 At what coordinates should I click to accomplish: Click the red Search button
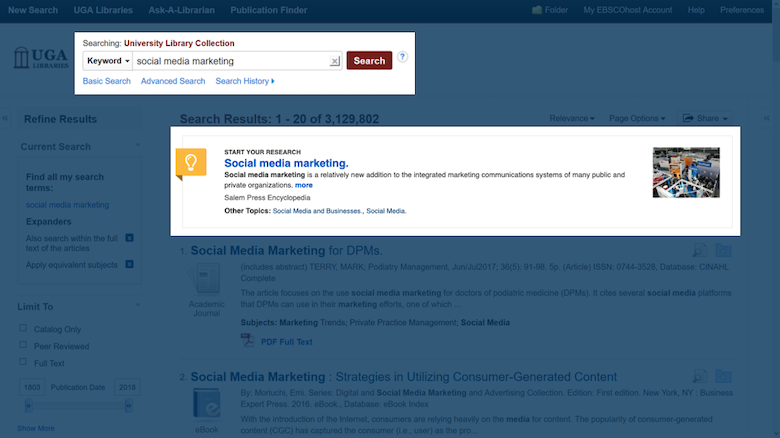[x=369, y=61]
